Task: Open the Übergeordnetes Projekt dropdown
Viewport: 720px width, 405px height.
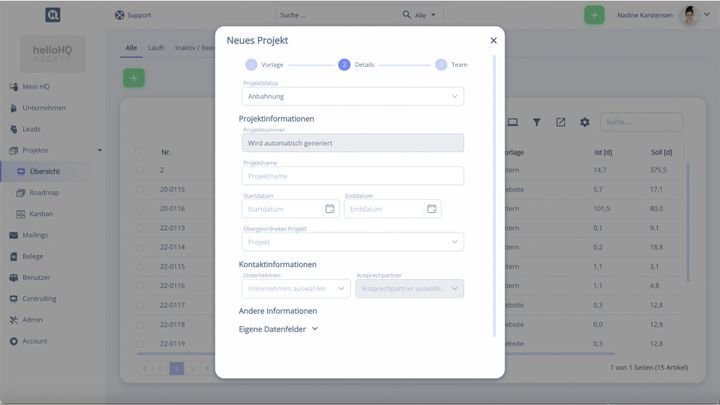Action: [x=353, y=242]
